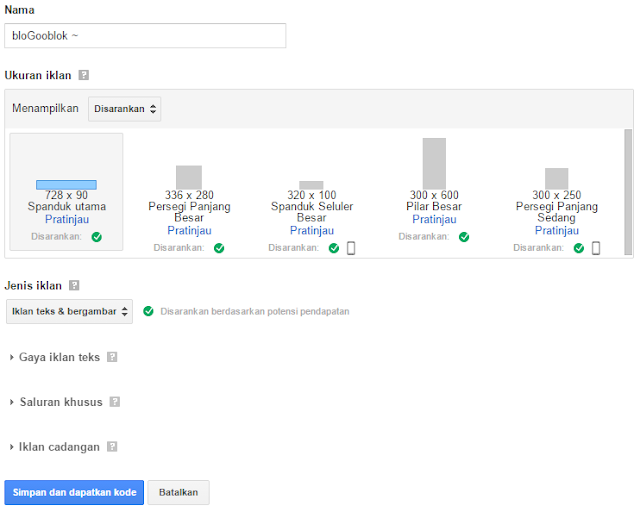Click green checkmark under 300 x 250
The height and width of the screenshot is (512, 640).
pos(579,248)
